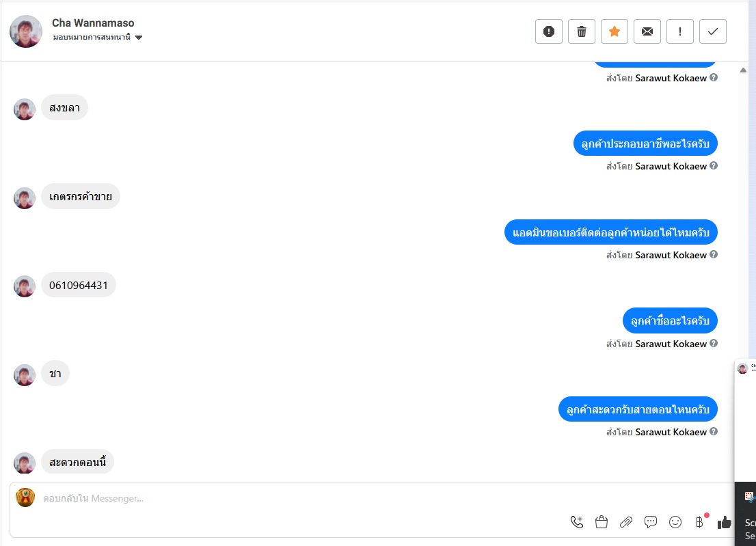Open Cha Wannamaso's header profile picture
Image resolution: width=756 pixels, height=546 pixels.
point(26,31)
